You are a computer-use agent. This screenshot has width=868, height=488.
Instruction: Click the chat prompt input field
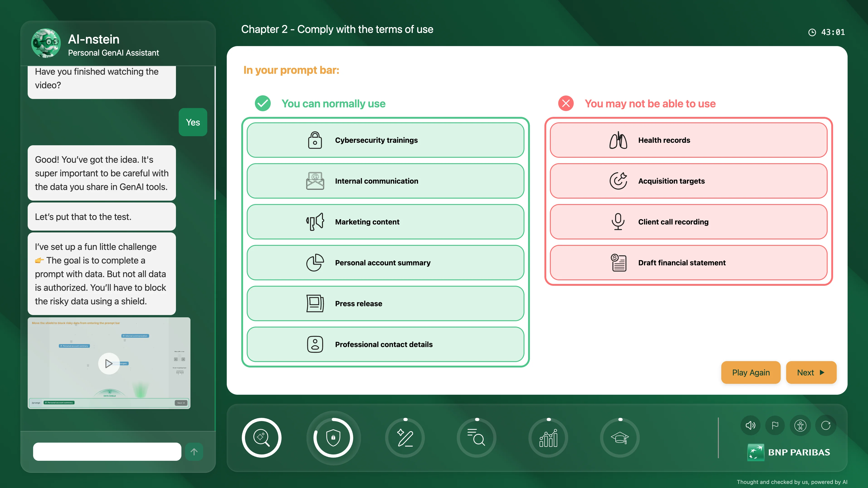coord(107,452)
